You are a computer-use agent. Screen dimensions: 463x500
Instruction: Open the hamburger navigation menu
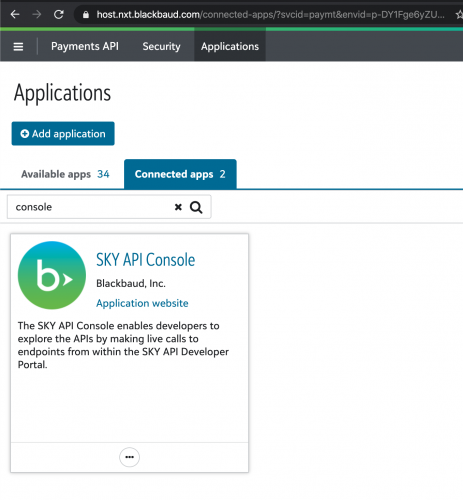pos(18,47)
